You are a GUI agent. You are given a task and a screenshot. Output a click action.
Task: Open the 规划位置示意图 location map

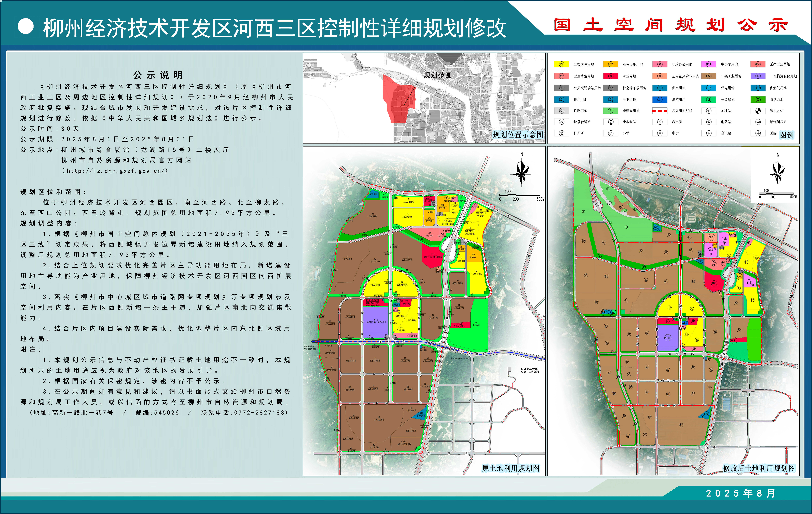click(424, 98)
